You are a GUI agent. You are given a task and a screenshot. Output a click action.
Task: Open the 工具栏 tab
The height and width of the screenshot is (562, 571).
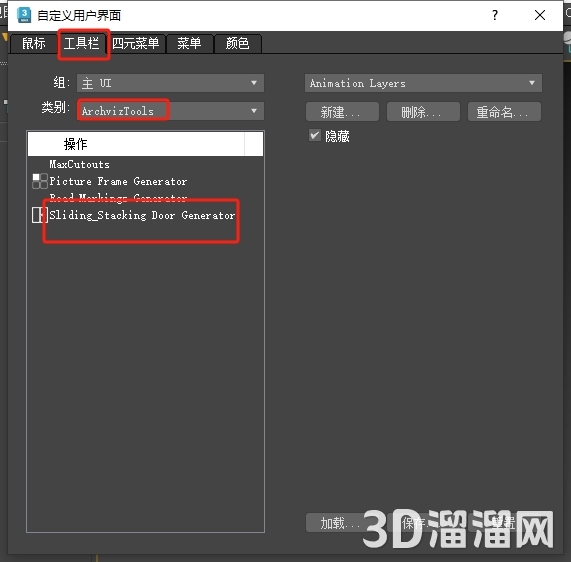[82, 43]
